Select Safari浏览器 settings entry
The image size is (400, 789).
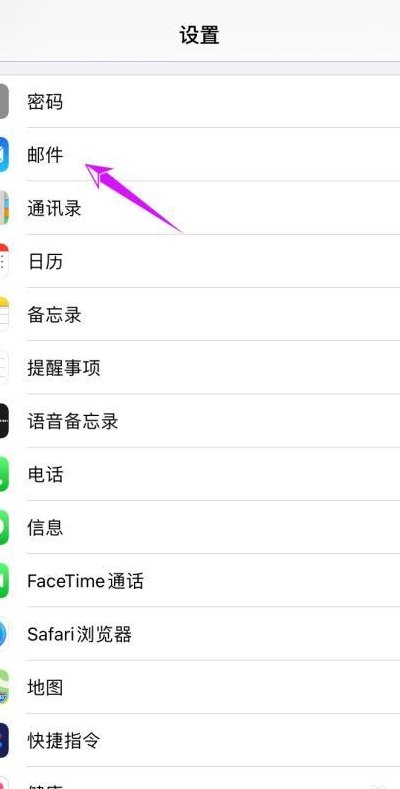[x=200, y=634]
